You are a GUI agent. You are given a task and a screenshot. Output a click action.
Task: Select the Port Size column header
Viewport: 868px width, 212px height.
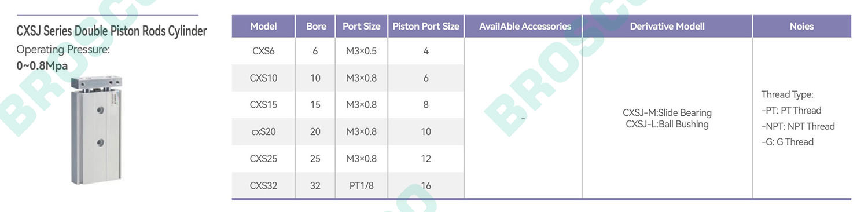362,26
